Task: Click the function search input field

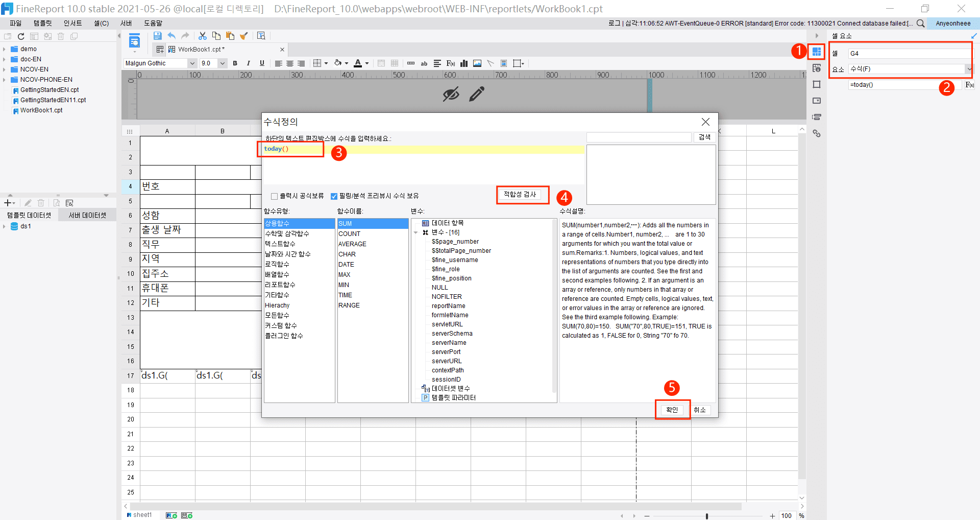Action: coord(639,137)
